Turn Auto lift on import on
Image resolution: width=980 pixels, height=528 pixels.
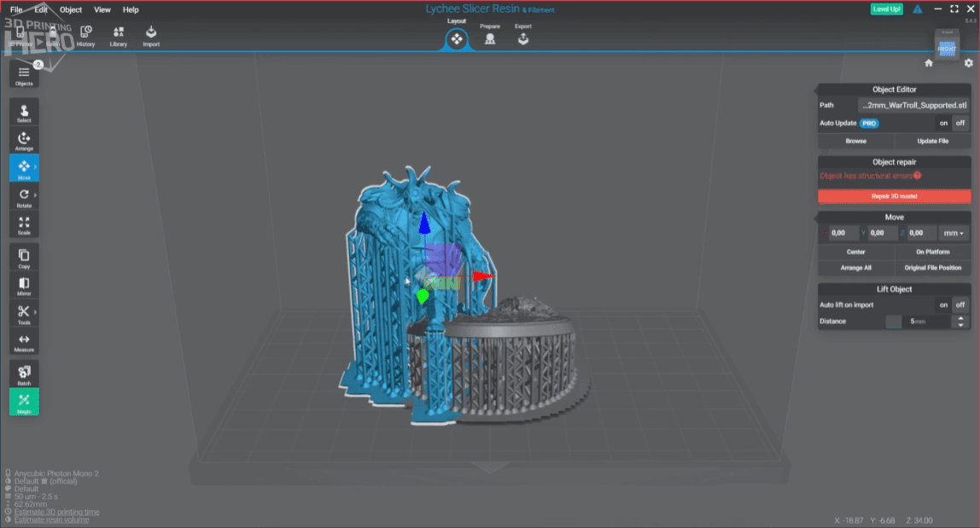pos(943,305)
